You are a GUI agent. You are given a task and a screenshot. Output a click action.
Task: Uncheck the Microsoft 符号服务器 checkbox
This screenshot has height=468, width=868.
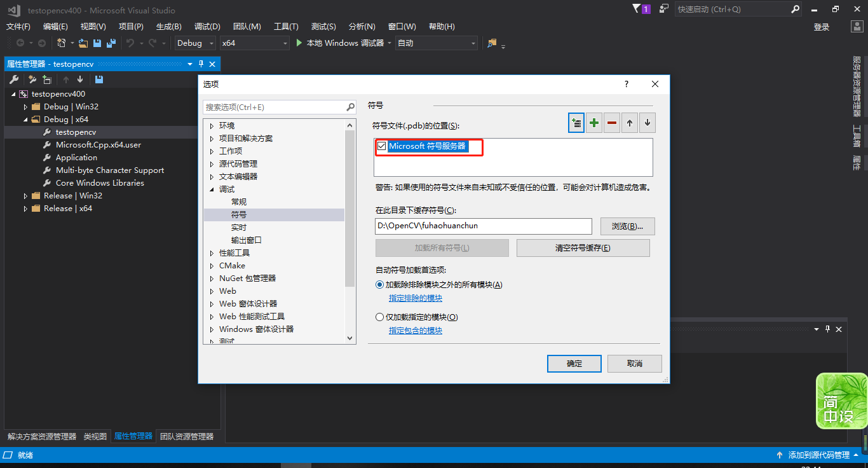pos(382,146)
